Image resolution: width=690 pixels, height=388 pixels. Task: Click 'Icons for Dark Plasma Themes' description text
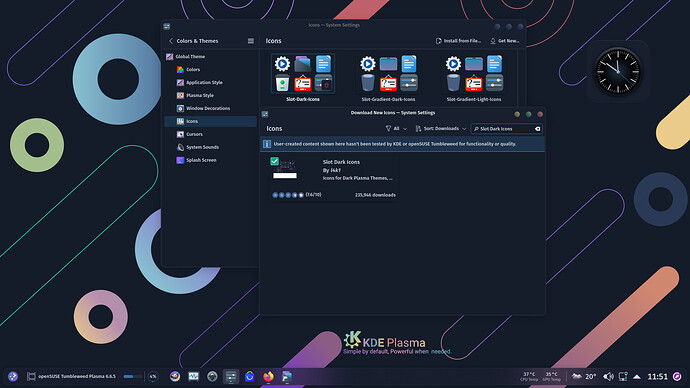[x=357, y=178]
